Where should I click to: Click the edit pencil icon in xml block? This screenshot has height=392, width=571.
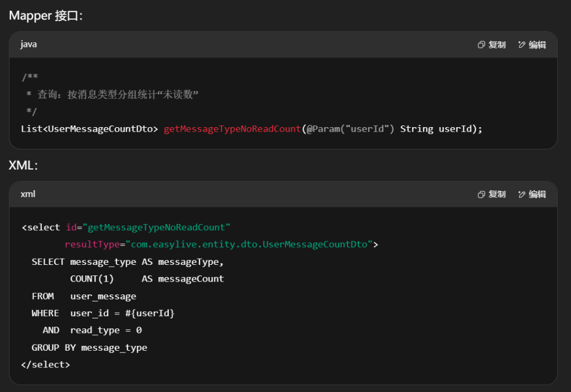[521, 194]
